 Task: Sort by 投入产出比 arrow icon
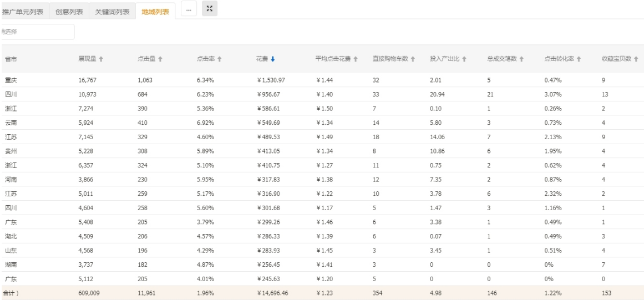464,59
